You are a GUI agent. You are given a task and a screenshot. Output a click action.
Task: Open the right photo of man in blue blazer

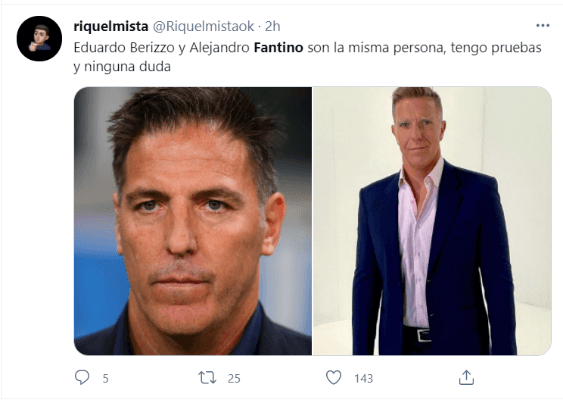[x=432, y=221]
